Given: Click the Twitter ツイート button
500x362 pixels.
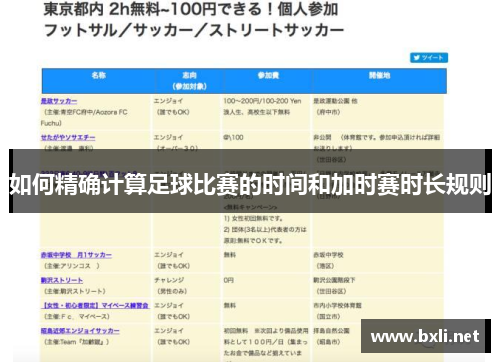Looking at the screenshot, I should click(x=429, y=58).
